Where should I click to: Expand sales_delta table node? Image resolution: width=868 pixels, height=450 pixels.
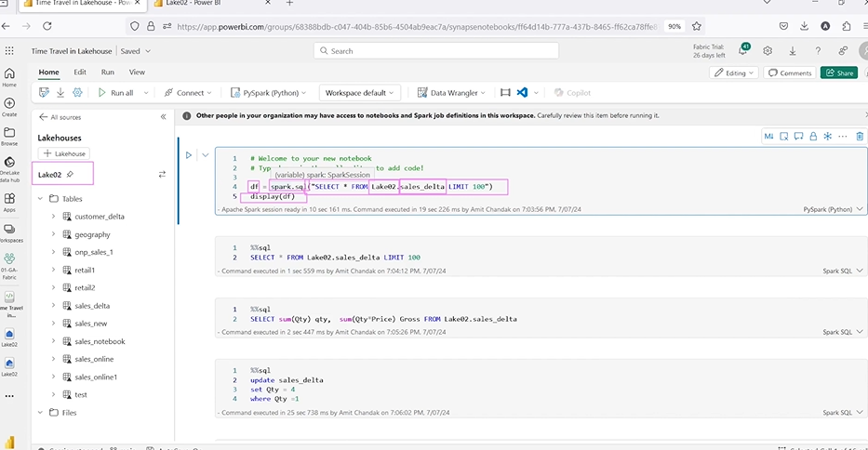click(x=53, y=306)
